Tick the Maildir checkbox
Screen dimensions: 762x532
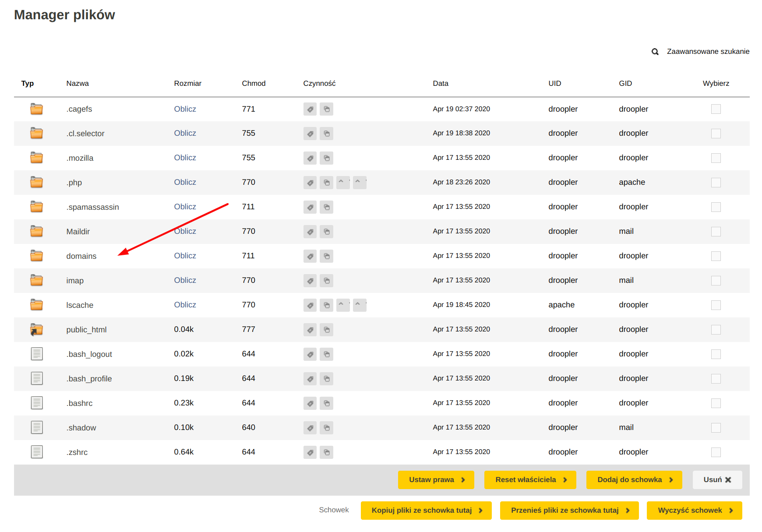pos(716,232)
